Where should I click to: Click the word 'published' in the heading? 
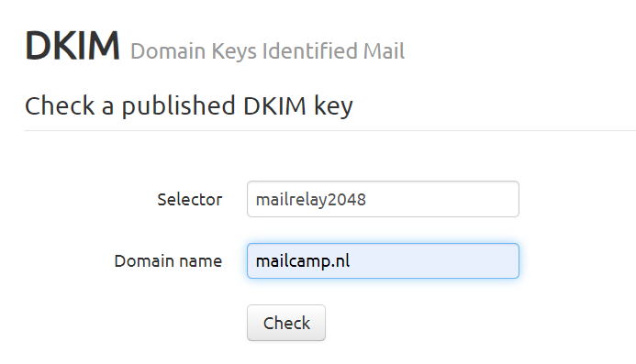[x=178, y=107]
